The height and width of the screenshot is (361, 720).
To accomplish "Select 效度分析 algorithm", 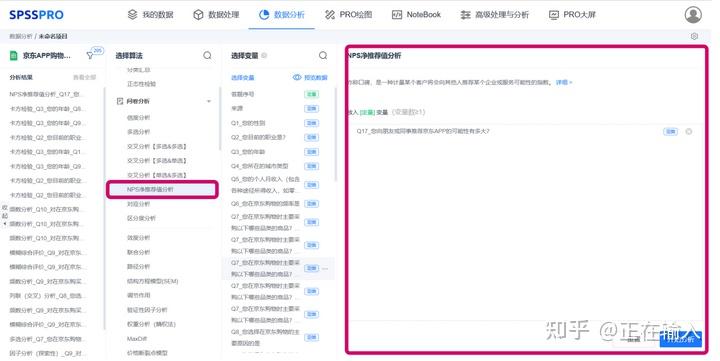I will pyautogui.click(x=138, y=238).
